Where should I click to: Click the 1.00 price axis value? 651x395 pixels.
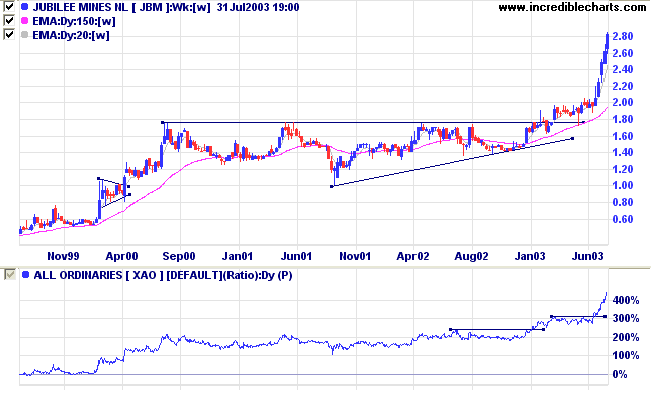623,186
